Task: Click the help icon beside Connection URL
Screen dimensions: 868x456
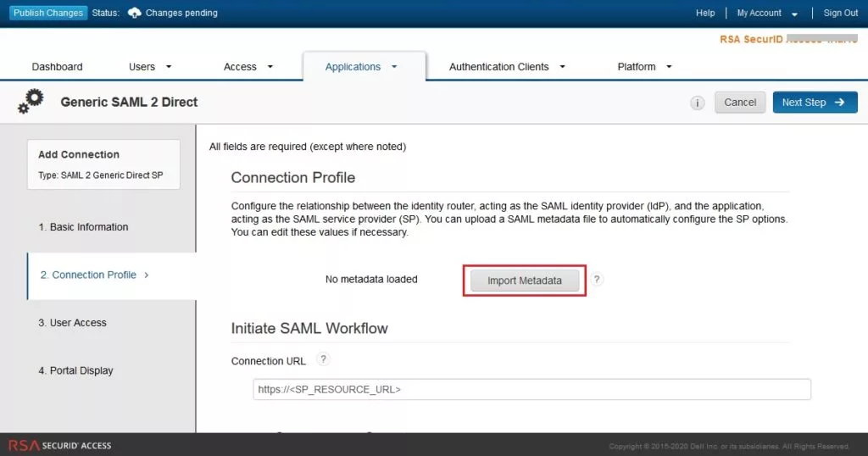Action: tap(323, 359)
